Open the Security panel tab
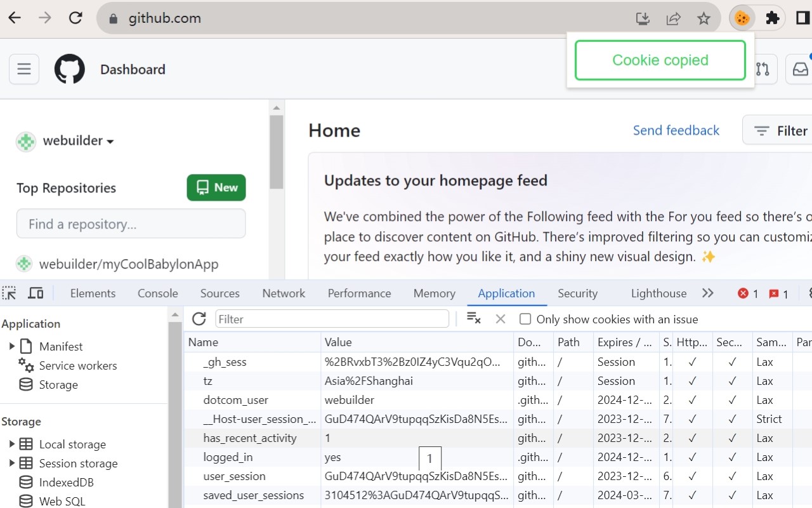The width and height of the screenshot is (812, 508). 577,293
